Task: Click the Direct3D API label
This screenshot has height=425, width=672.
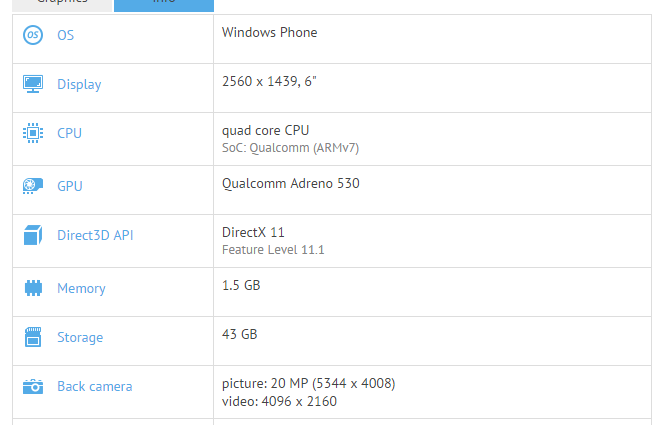Action: pos(95,236)
